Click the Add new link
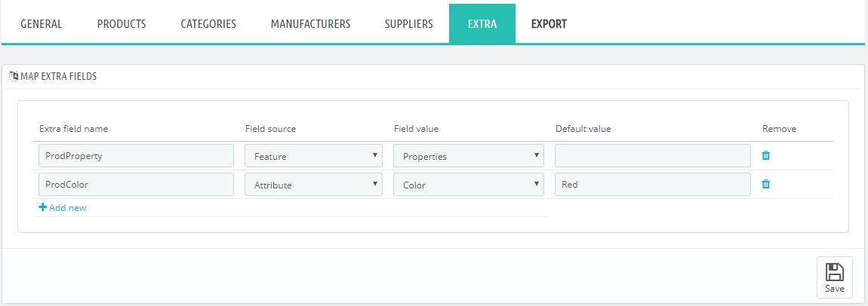 click(x=67, y=208)
